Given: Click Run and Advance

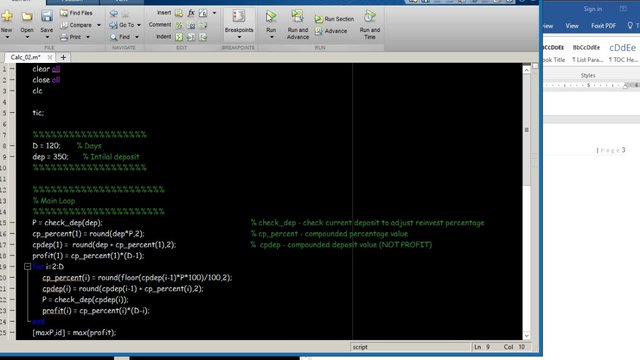Looking at the screenshot, I should 298,24.
